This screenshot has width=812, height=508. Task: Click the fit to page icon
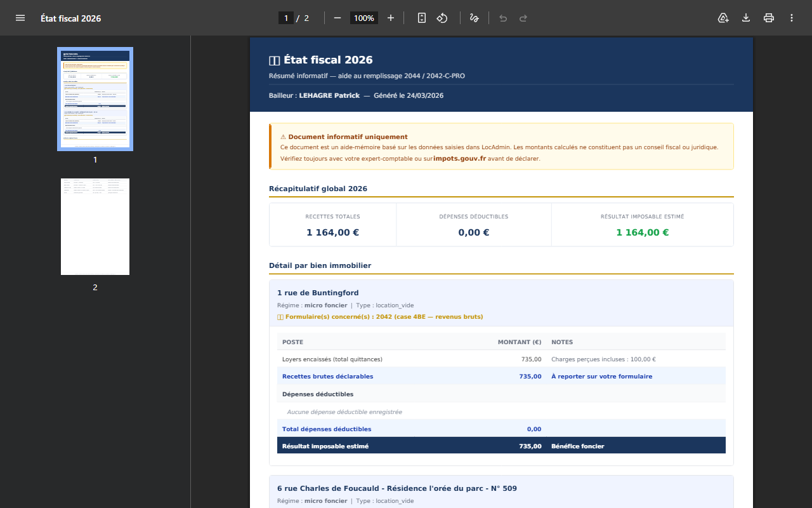422,18
